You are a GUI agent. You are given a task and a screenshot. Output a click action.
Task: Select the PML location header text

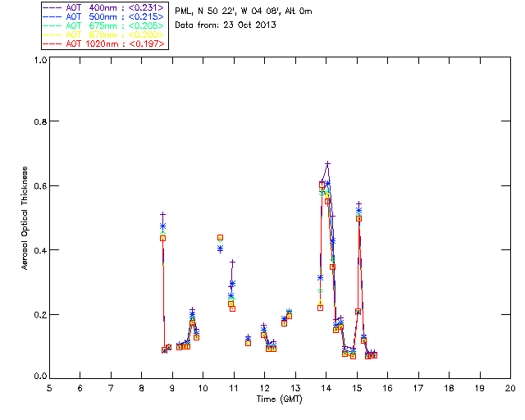click(244, 11)
